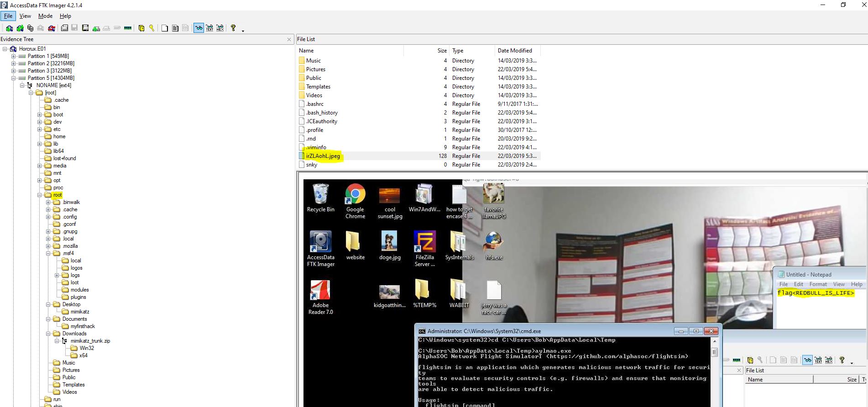Image resolution: width=868 pixels, height=407 pixels.
Task: Click the Export Directory Listing icon
Action: click(185, 28)
